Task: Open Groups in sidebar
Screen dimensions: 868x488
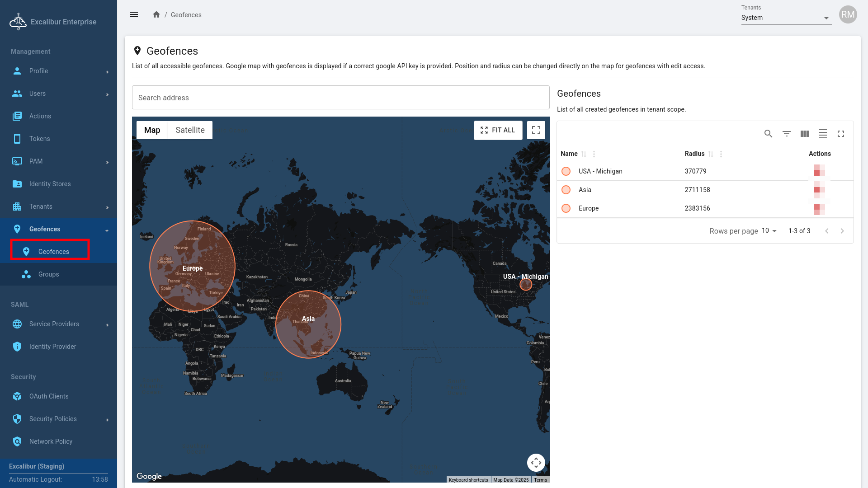Action: [48, 274]
